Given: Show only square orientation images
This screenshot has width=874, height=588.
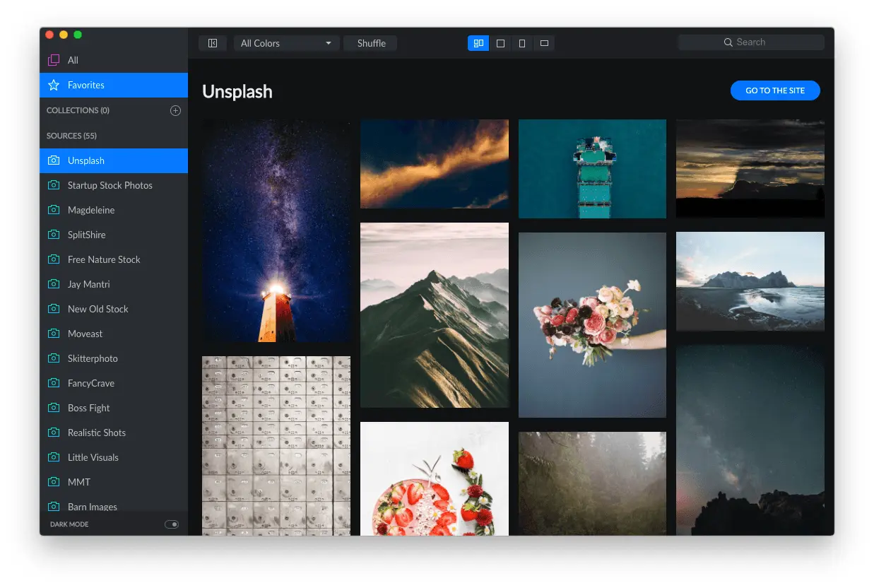Looking at the screenshot, I should point(500,43).
